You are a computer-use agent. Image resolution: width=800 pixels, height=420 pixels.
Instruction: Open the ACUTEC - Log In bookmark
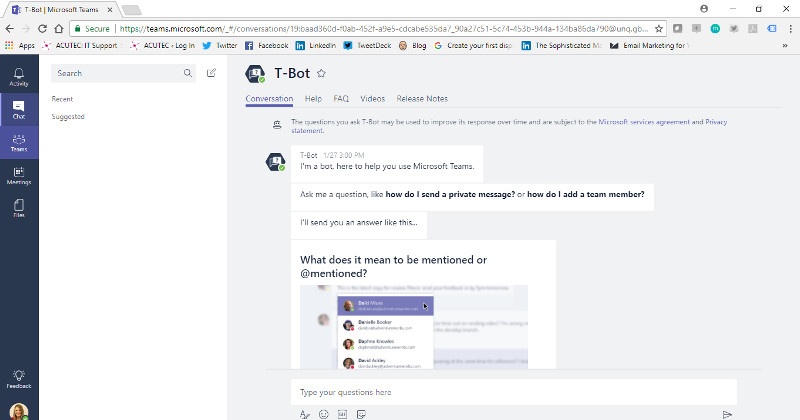(163, 45)
